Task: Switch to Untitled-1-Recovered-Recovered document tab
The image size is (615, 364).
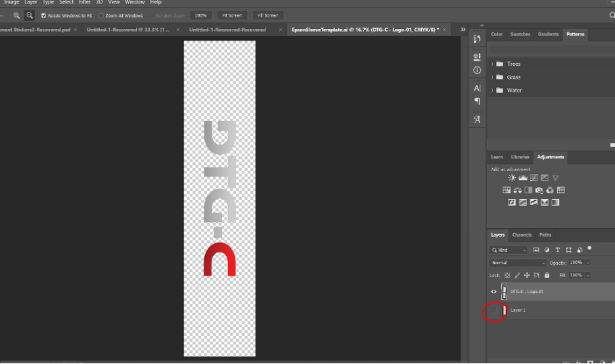Action: pos(227,30)
